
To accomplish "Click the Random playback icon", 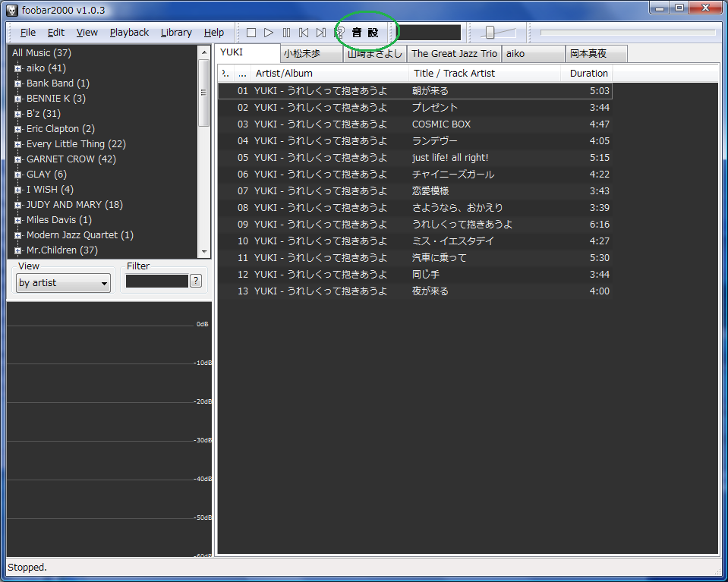I will click(340, 33).
